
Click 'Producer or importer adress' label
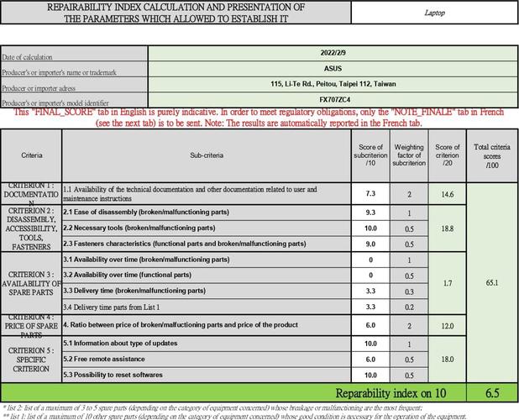coord(74,84)
